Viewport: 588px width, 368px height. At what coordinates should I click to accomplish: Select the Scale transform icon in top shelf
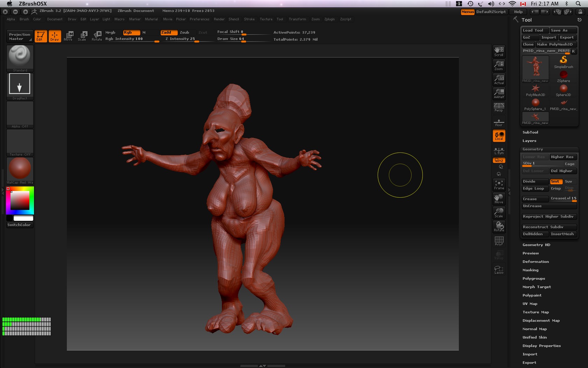click(x=82, y=36)
